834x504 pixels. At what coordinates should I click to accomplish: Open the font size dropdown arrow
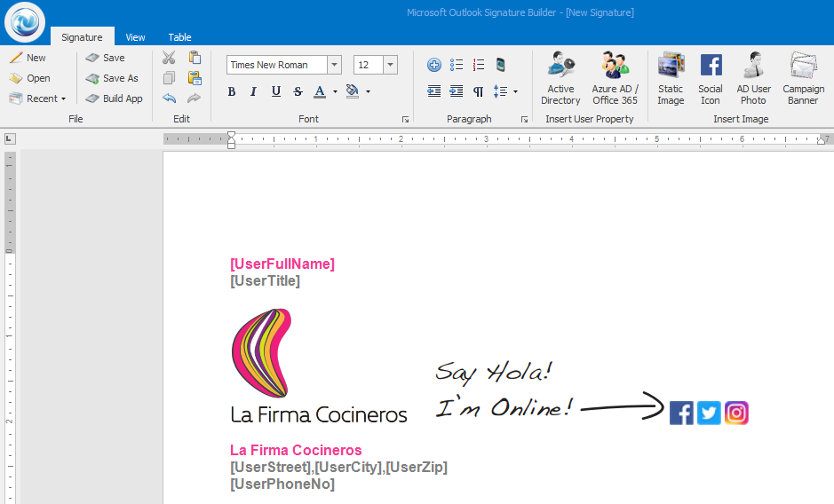pyautogui.click(x=391, y=65)
